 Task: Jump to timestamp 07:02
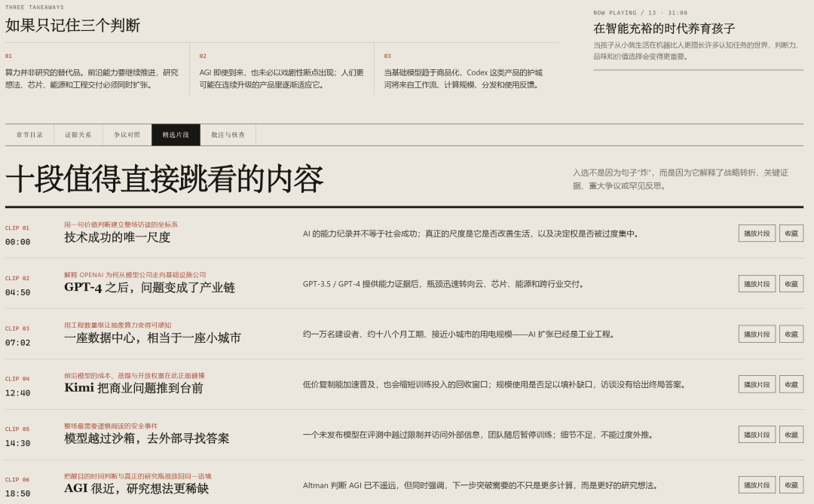(x=17, y=343)
